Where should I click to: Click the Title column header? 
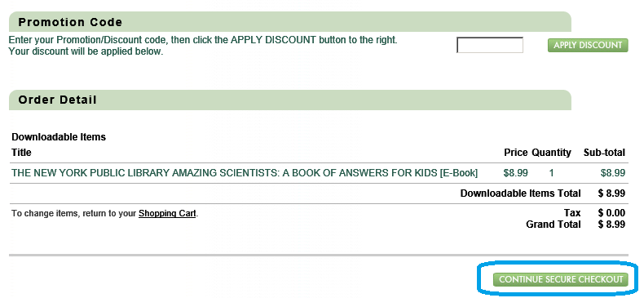click(x=21, y=153)
